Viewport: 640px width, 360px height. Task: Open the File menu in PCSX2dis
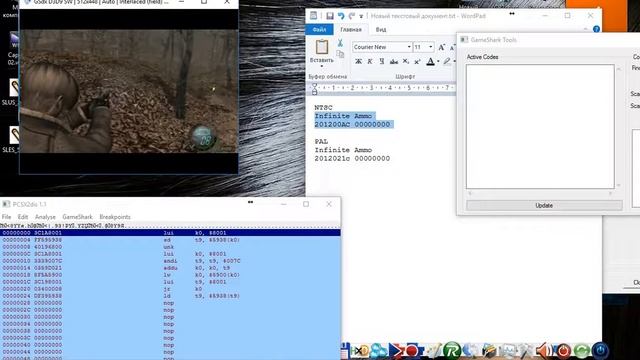[x=7, y=217]
